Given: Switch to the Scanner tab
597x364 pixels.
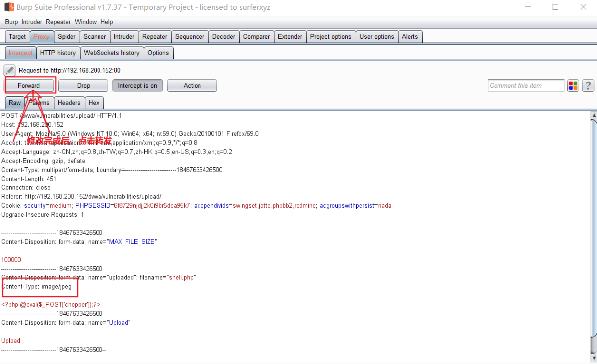Looking at the screenshot, I should coord(95,37).
